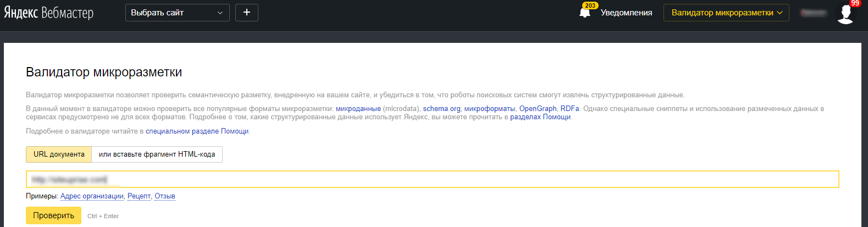Click the user avatar icon
This screenshot has width=868, height=227.
point(845,13)
